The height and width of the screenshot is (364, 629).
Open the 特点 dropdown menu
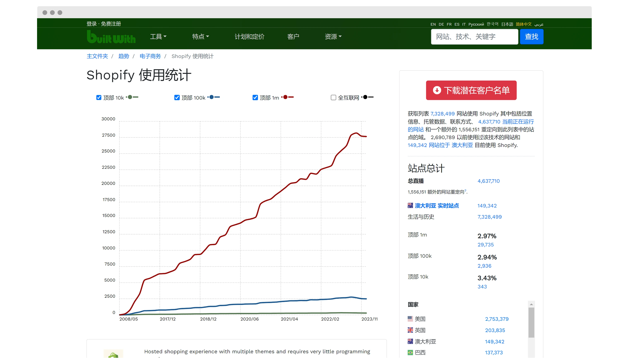(x=200, y=37)
